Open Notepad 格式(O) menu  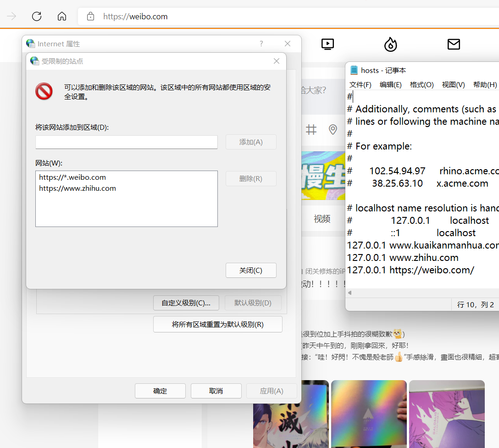pos(421,85)
